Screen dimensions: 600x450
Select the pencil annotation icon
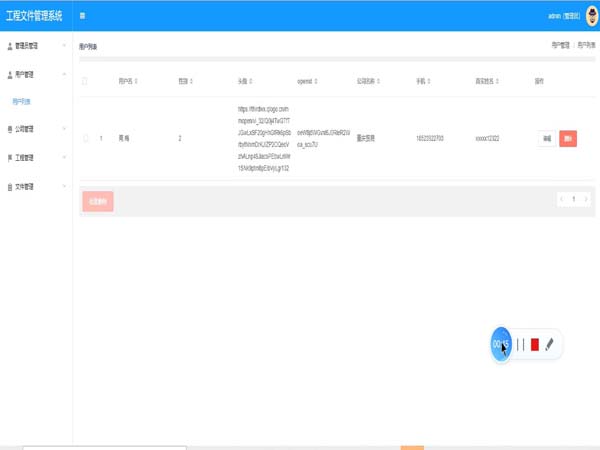click(x=549, y=344)
